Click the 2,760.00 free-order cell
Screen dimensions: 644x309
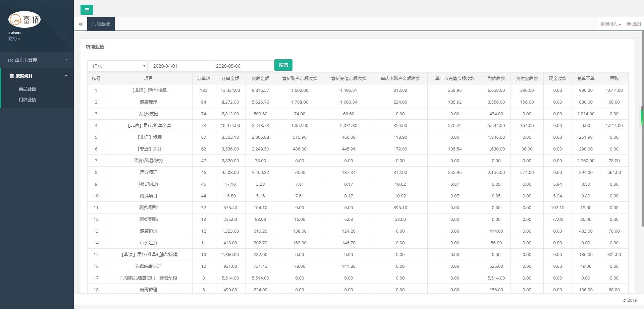pos(586,161)
